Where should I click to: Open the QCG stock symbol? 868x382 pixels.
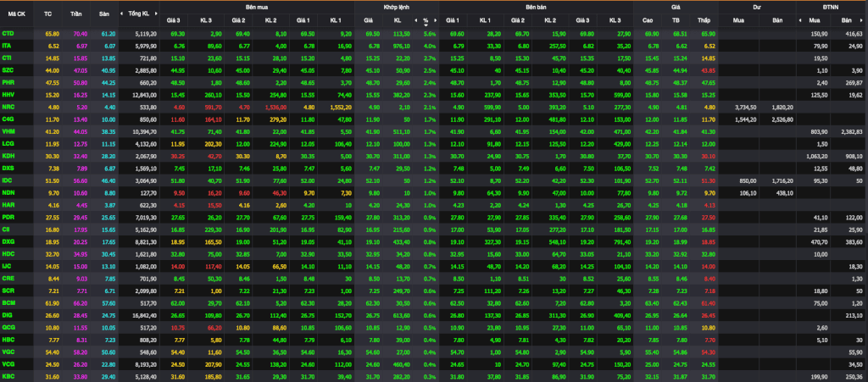(x=8, y=325)
